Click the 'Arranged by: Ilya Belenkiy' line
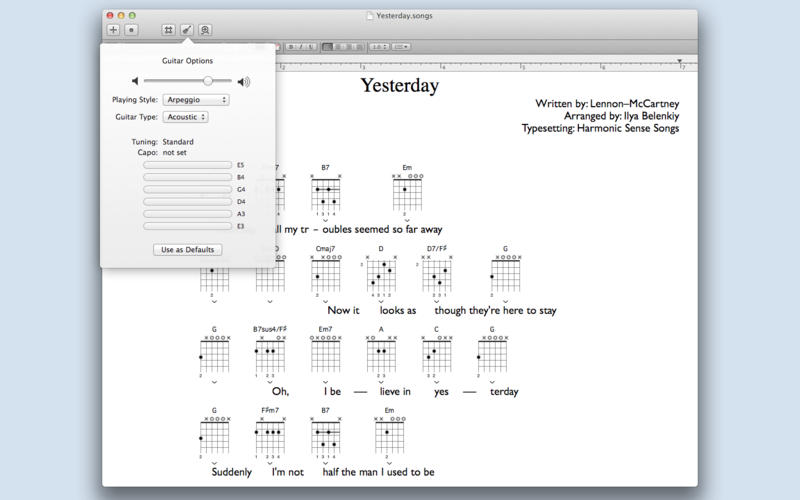The width and height of the screenshot is (800, 500). (621, 116)
